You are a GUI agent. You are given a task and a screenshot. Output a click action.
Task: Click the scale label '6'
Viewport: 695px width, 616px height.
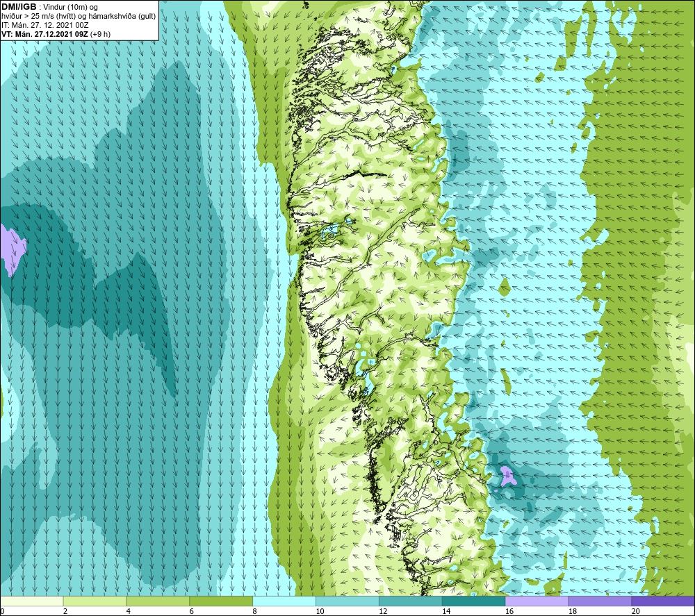pos(192,611)
